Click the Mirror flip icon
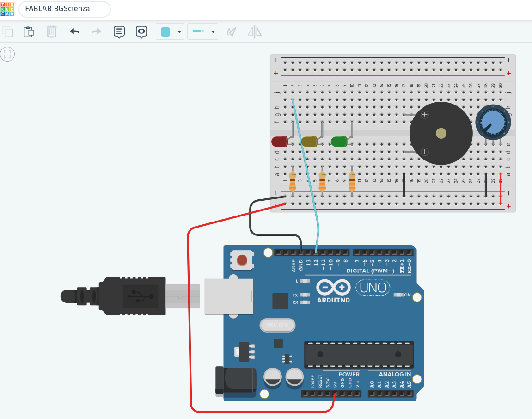This screenshot has height=419, width=532. tap(255, 31)
